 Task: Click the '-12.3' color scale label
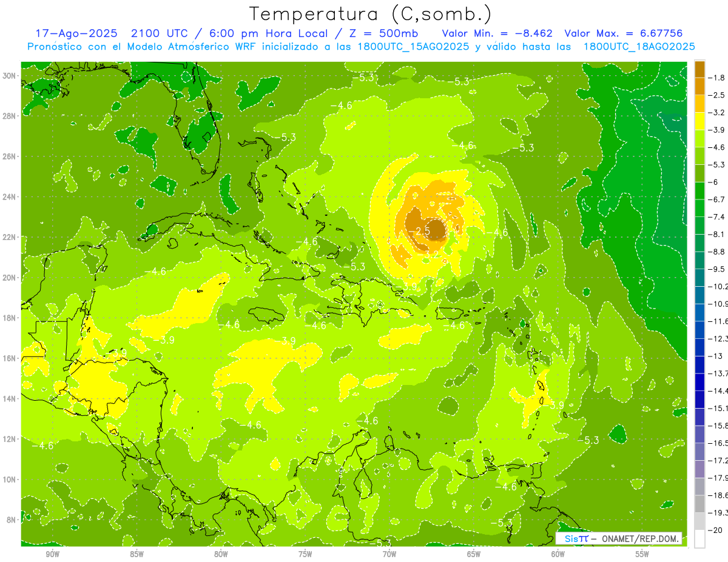click(718, 338)
